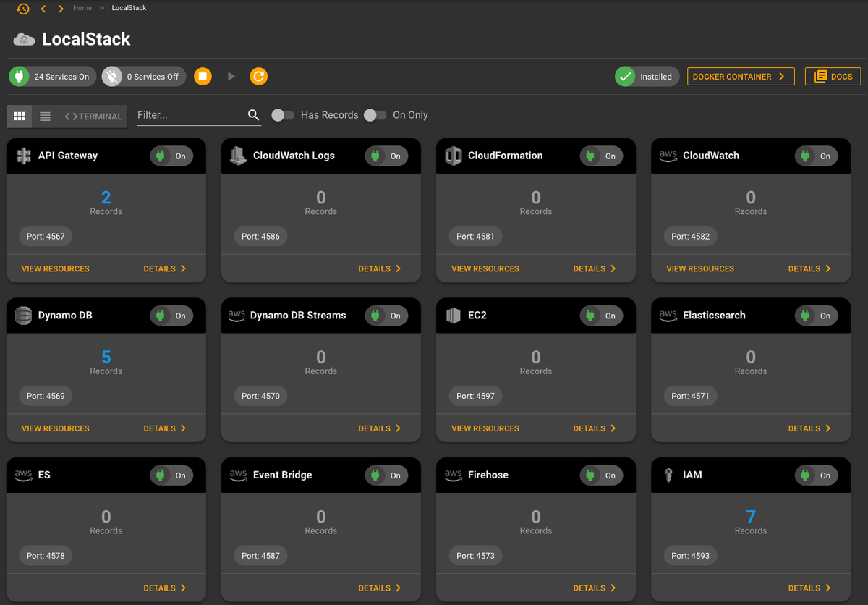Viewport: 868px width, 605px height.
Task: Click the IAM key icon
Action: point(668,475)
